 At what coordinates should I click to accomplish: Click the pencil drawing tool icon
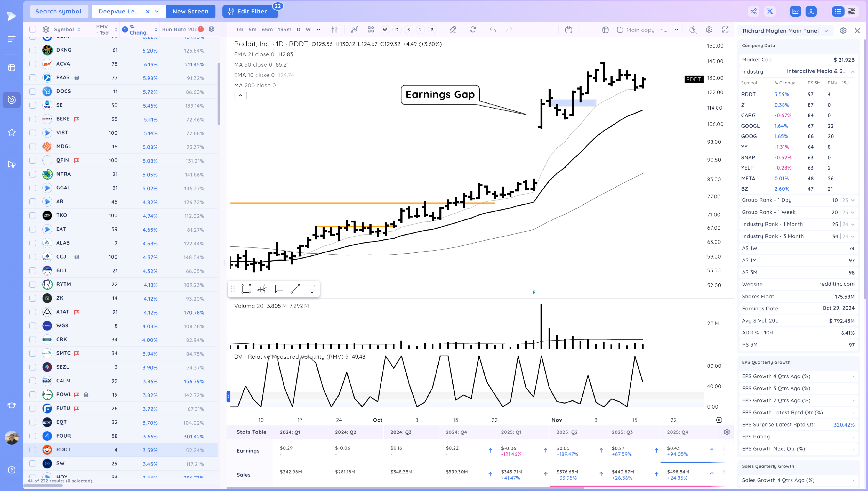pyautogui.click(x=453, y=30)
